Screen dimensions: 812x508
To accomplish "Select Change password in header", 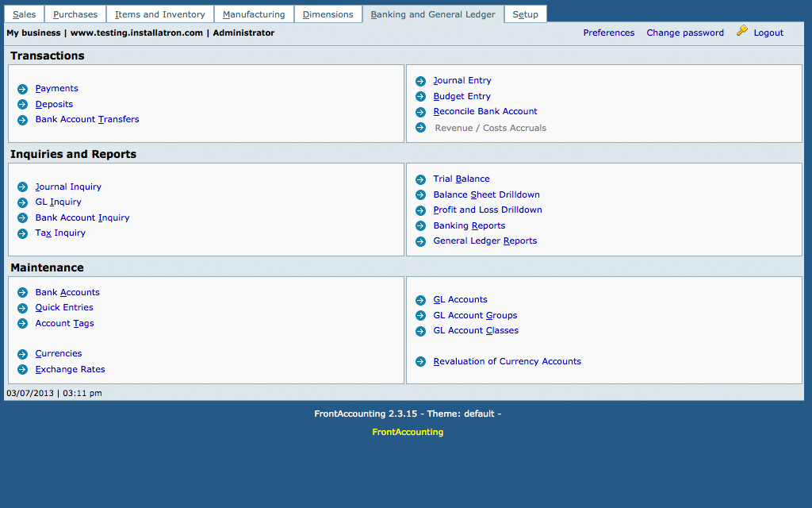I will [x=684, y=33].
